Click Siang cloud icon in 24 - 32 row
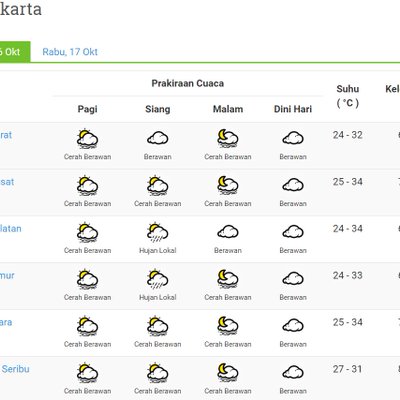 coord(158,138)
